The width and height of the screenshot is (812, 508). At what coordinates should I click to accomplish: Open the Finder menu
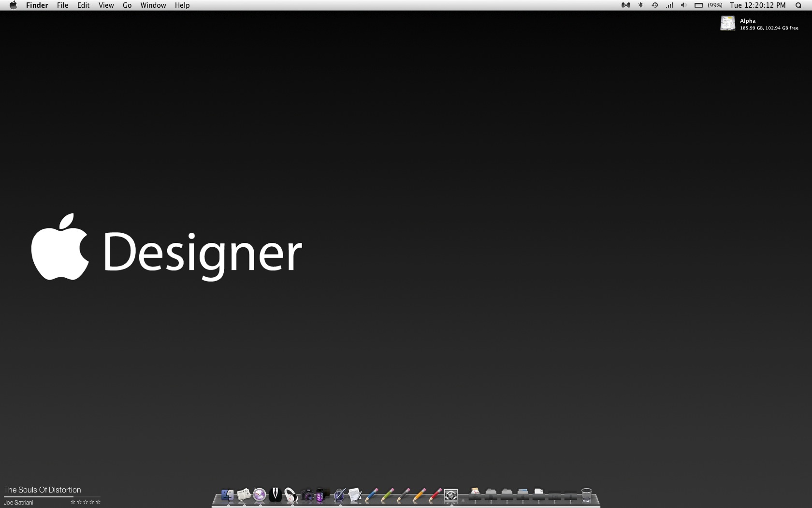(37, 5)
